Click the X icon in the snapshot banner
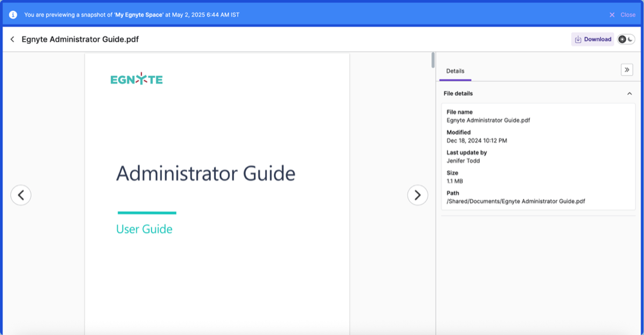644x335 pixels. point(612,15)
